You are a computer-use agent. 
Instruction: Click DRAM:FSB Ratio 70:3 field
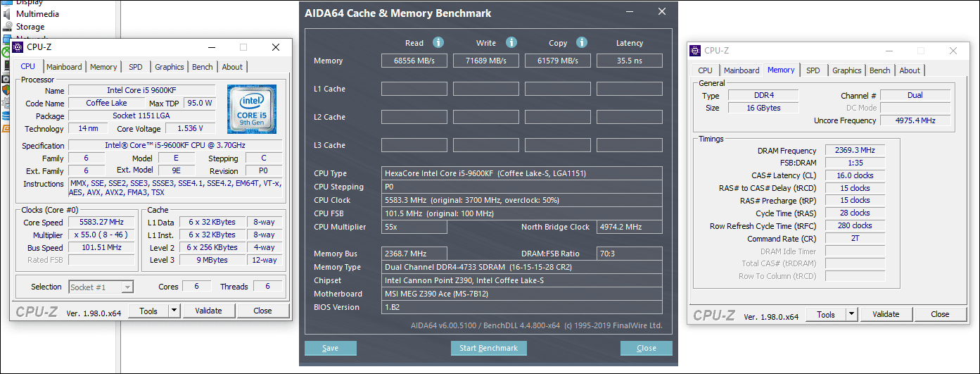click(630, 254)
